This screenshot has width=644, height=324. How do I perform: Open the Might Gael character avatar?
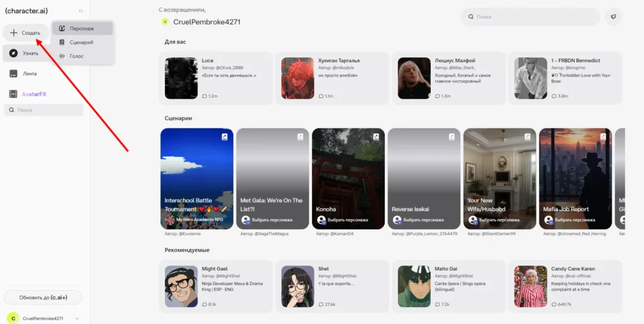click(181, 286)
